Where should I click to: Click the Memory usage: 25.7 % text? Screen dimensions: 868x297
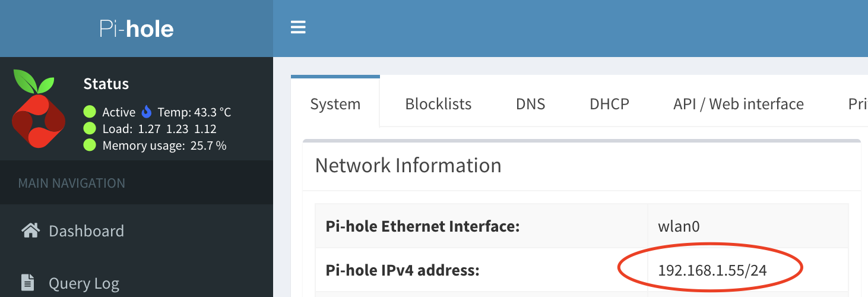[164, 145]
